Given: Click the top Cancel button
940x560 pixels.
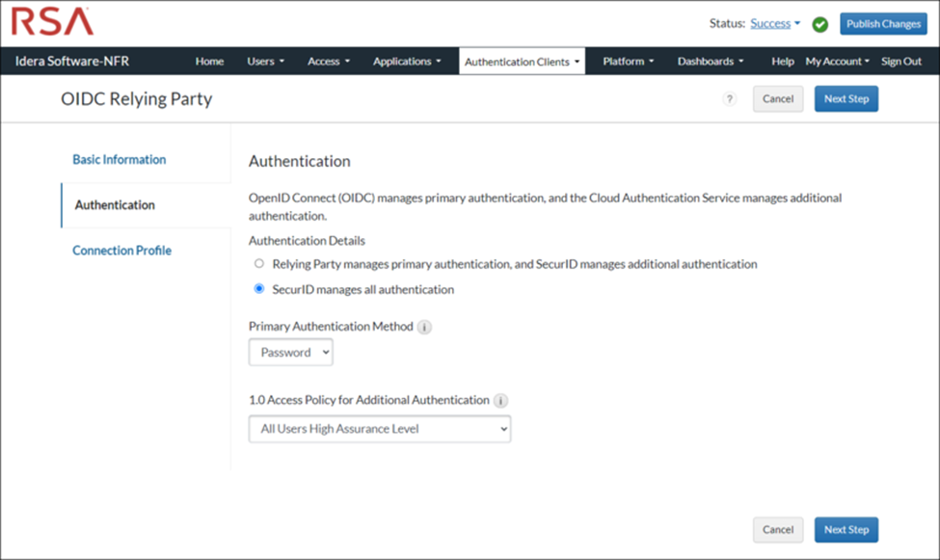Looking at the screenshot, I should coord(777,99).
